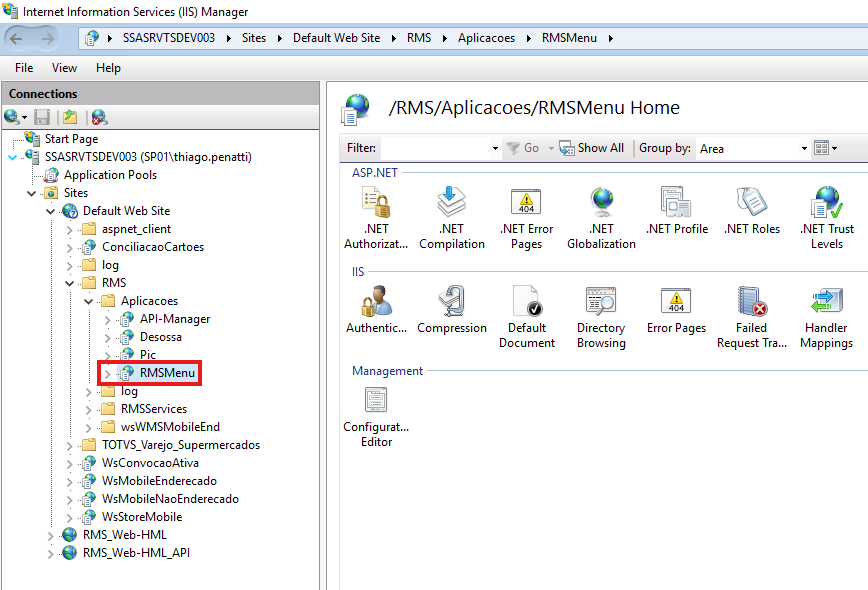Viewport: 868px width, 590px height.
Task: Click the Delete Connection icon
Action: coord(99,117)
